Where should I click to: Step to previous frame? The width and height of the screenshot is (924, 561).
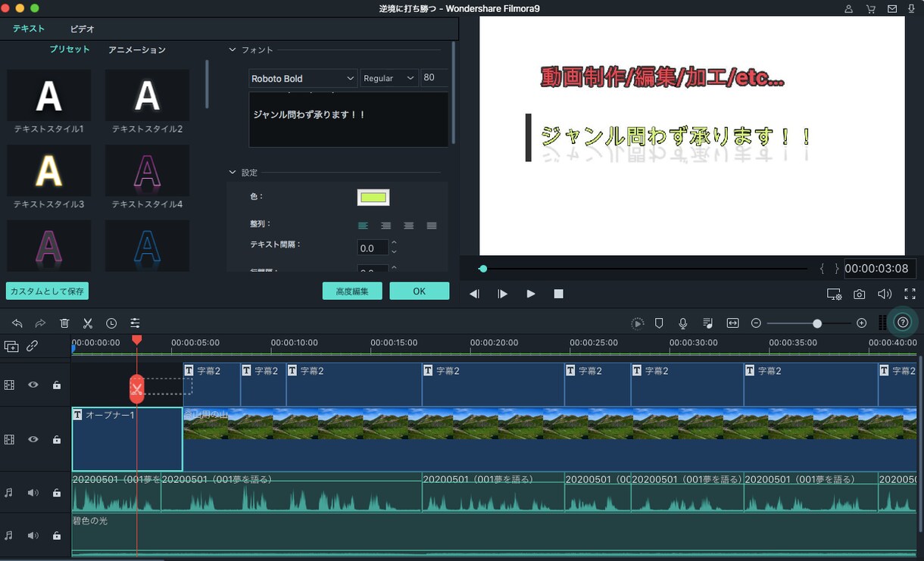click(474, 294)
